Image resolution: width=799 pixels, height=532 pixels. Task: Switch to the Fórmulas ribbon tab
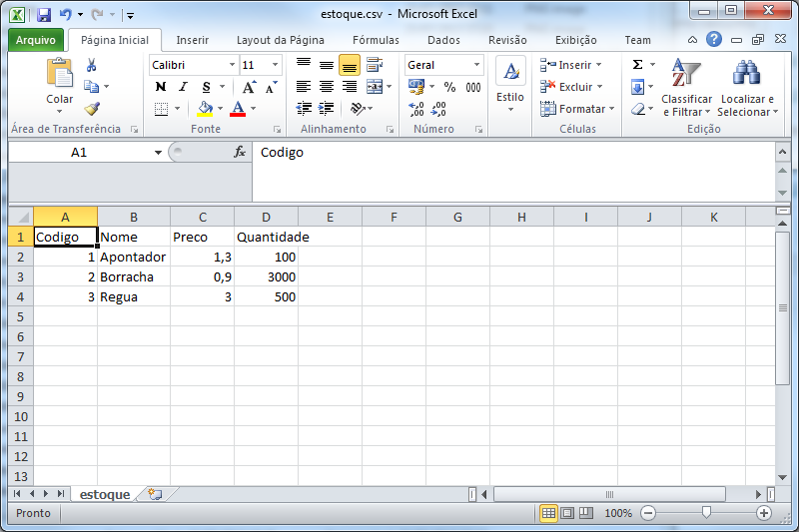[x=376, y=40]
